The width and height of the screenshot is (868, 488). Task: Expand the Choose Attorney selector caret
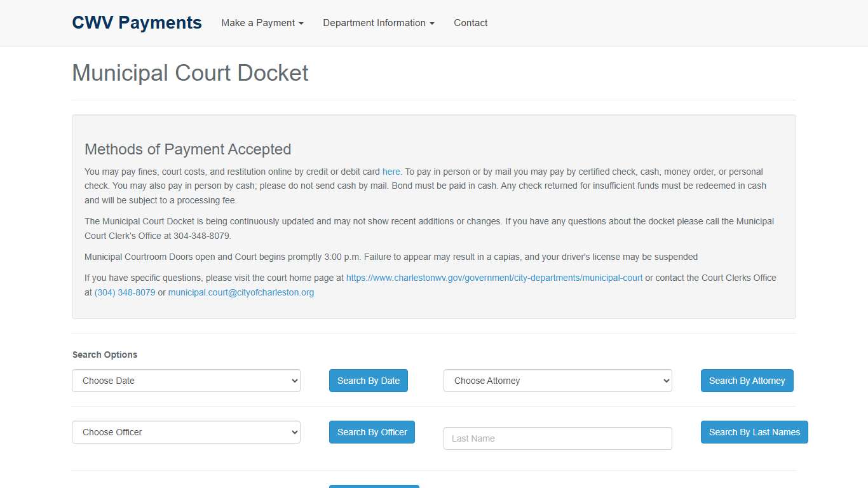click(x=665, y=381)
